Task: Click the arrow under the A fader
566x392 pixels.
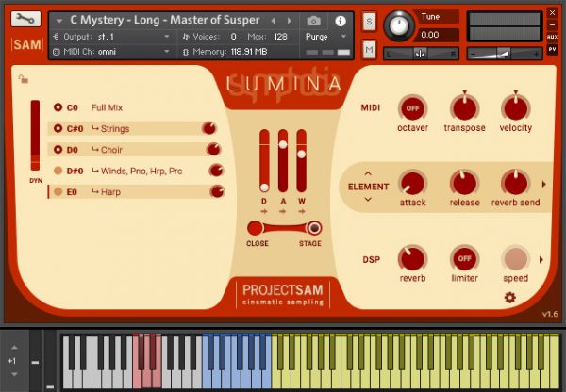Action: [283, 211]
